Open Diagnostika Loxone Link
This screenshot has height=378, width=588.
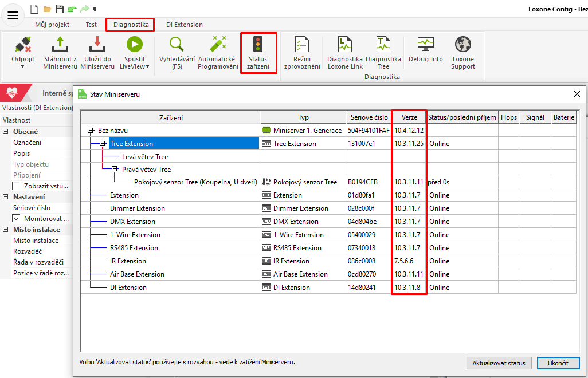(345, 45)
